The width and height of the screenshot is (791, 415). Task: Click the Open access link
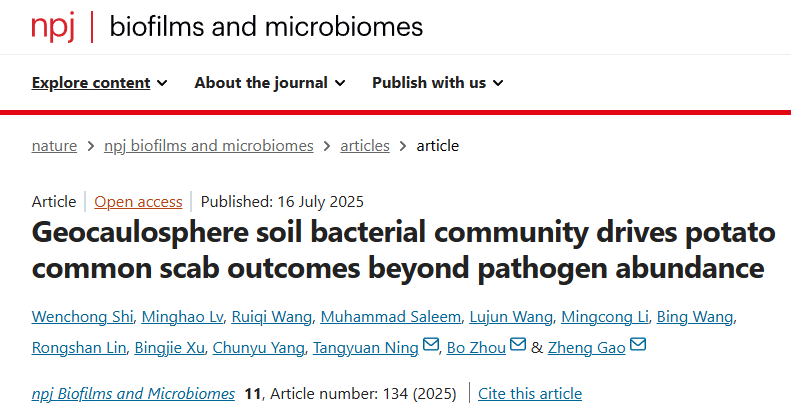coord(138,201)
